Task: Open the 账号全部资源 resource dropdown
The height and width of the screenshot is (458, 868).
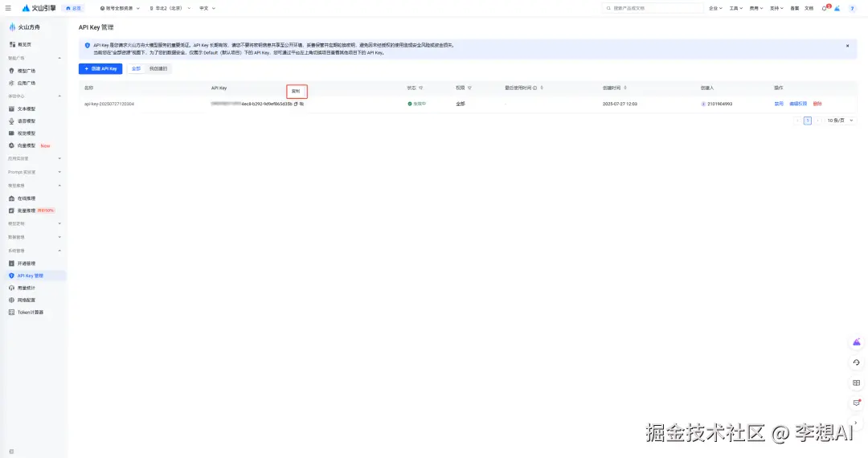Action: (x=120, y=8)
